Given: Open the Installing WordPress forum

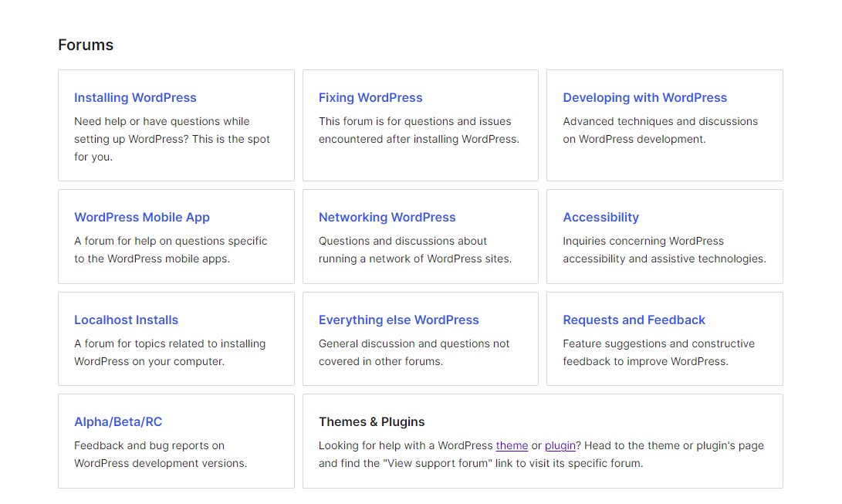Looking at the screenshot, I should [135, 98].
